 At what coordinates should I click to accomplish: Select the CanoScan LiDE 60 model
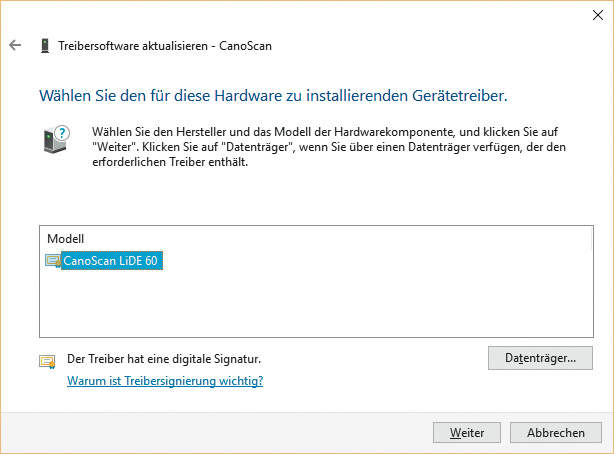[x=111, y=261]
